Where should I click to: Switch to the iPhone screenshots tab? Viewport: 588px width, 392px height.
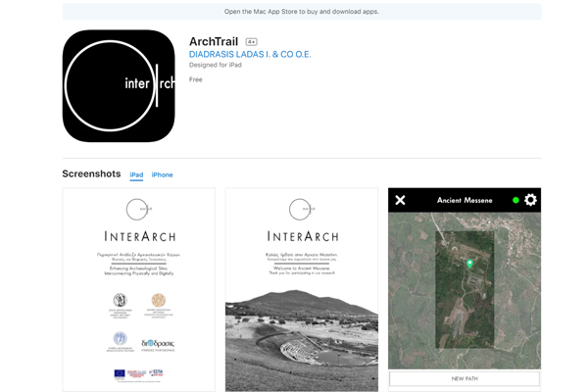[x=162, y=174]
